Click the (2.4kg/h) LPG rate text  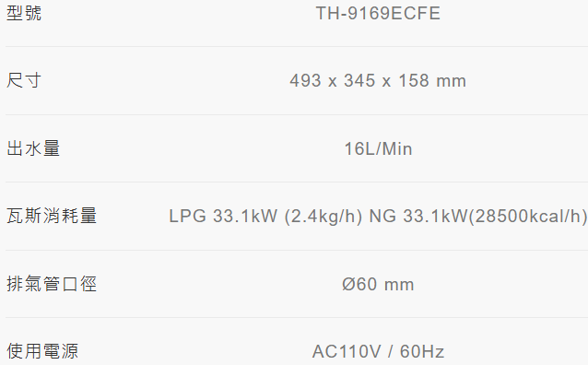coord(323,217)
